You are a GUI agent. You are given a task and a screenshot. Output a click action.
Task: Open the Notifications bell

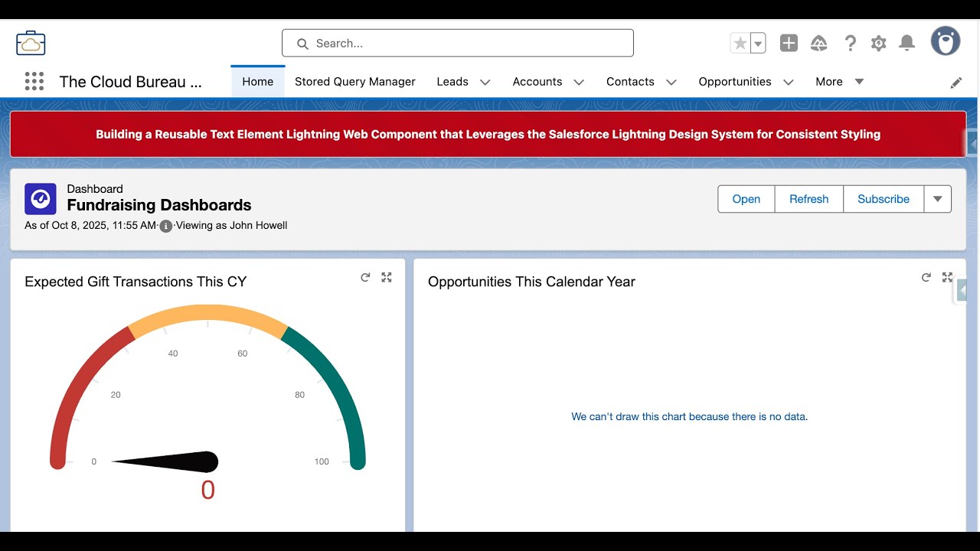906,44
